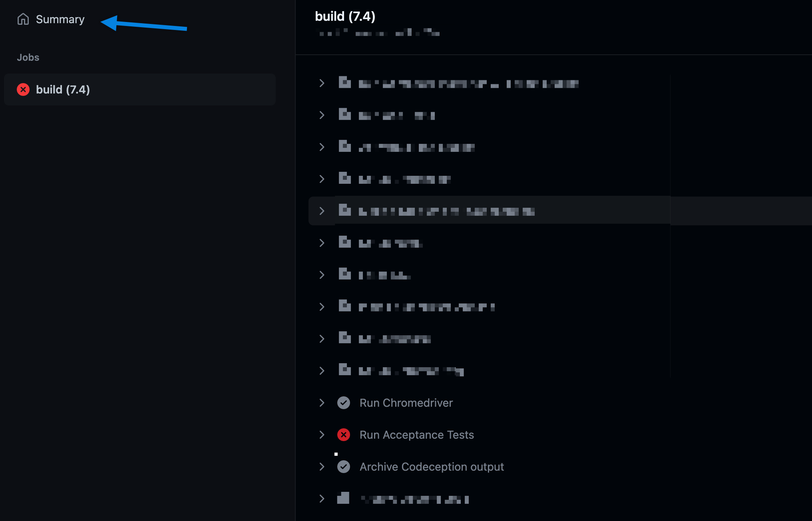Open the Summary home icon
Image resolution: width=812 pixels, height=521 pixels.
(x=23, y=19)
